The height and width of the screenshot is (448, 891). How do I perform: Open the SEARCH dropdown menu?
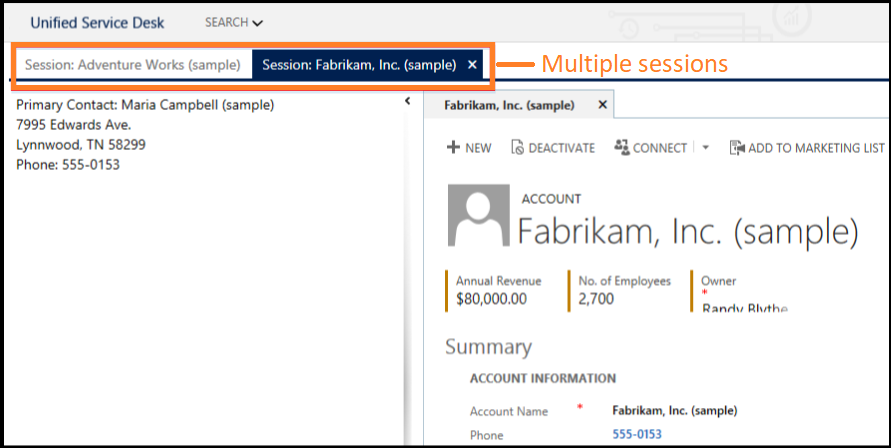pyautogui.click(x=234, y=23)
